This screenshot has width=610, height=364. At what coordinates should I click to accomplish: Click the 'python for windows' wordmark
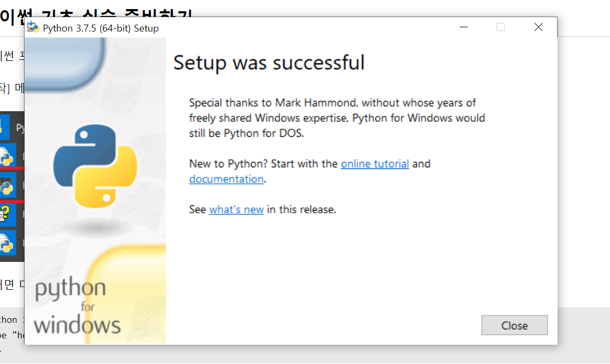tap(77, 306)
